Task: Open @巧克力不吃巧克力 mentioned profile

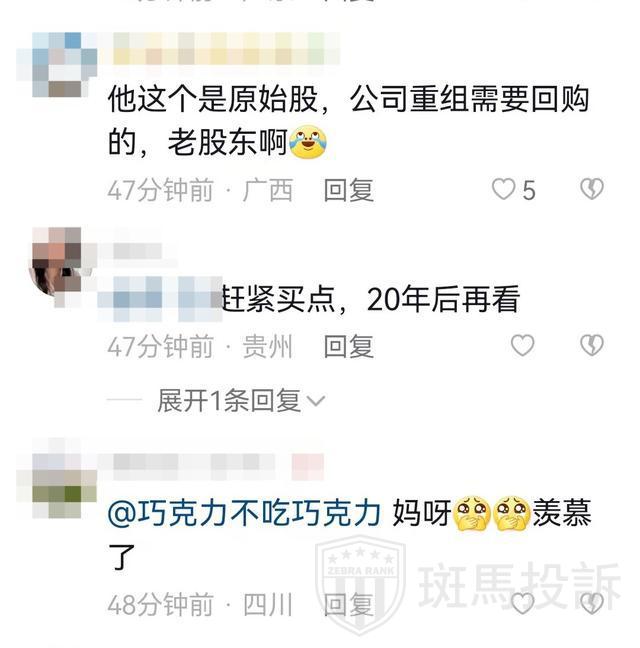Action: [x=244, y=513]
